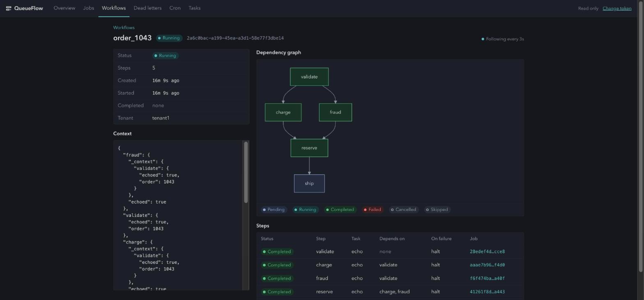Open job link 41261f8d…a443

[487, 292]
